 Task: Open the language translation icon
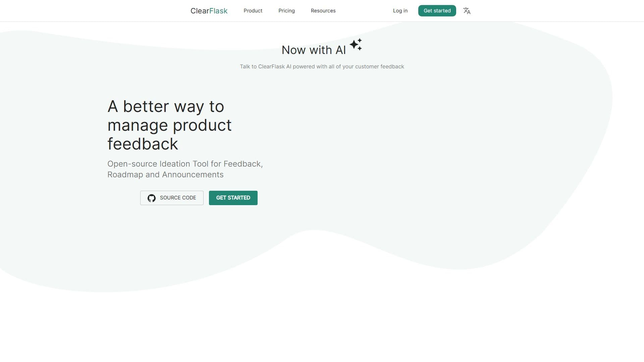(x=467, y=11)
